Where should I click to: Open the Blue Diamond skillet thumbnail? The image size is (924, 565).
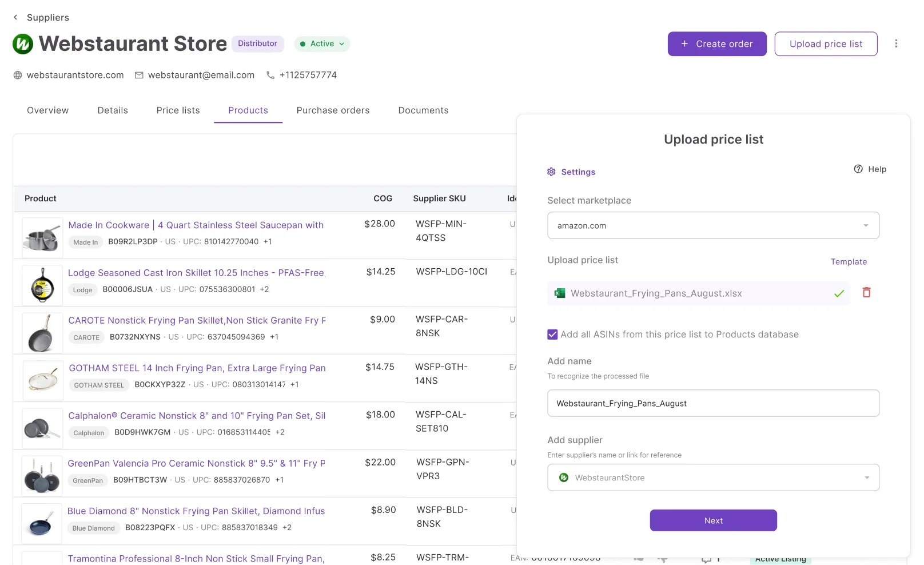42,523
